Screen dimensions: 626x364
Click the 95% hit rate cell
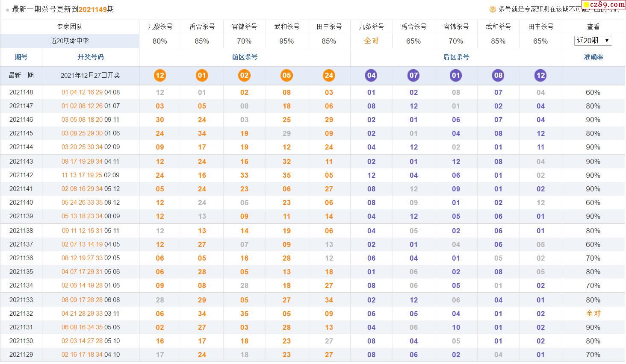point(286,41)
